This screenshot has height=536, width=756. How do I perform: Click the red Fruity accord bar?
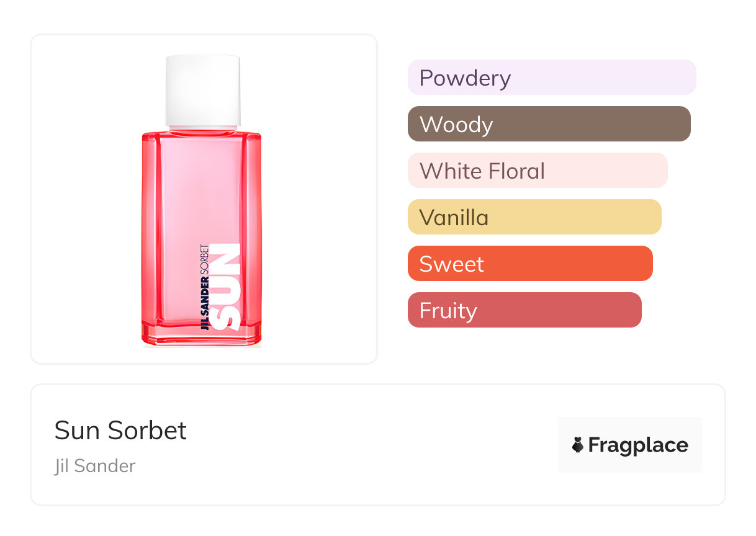(524, 310)
